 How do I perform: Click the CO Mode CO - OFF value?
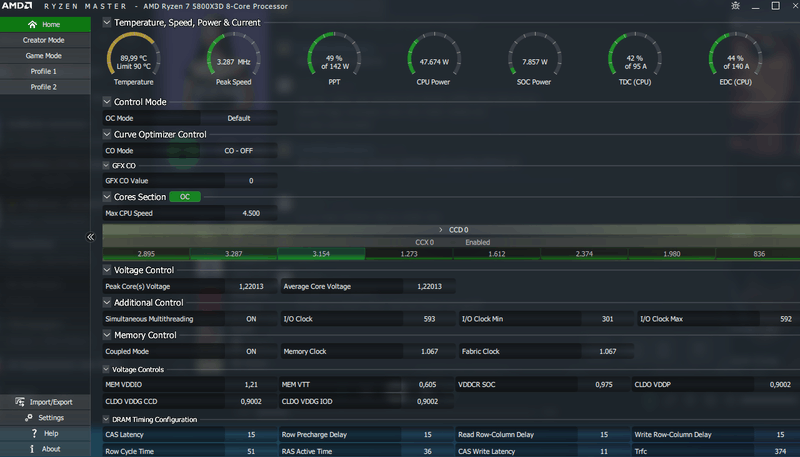click(238, 151)
